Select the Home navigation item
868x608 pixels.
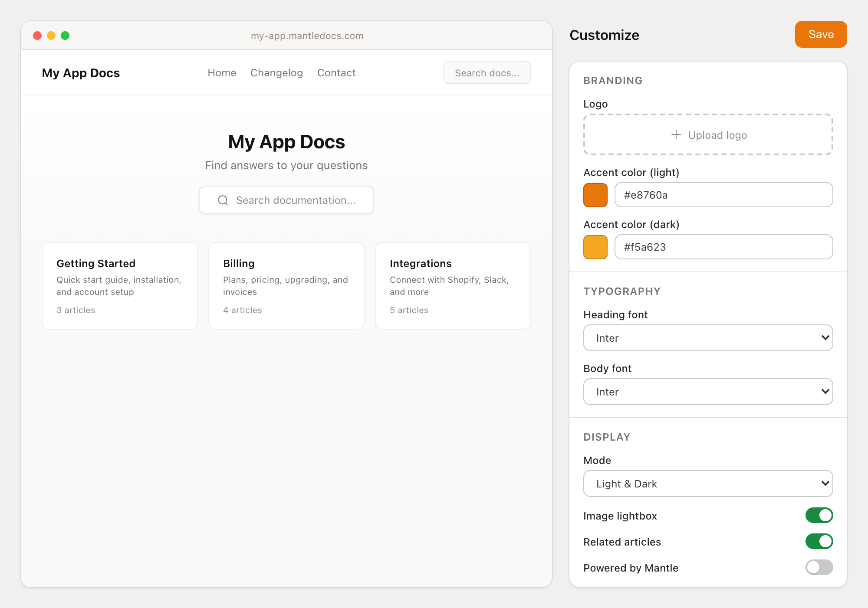click(x=222, y=72)
